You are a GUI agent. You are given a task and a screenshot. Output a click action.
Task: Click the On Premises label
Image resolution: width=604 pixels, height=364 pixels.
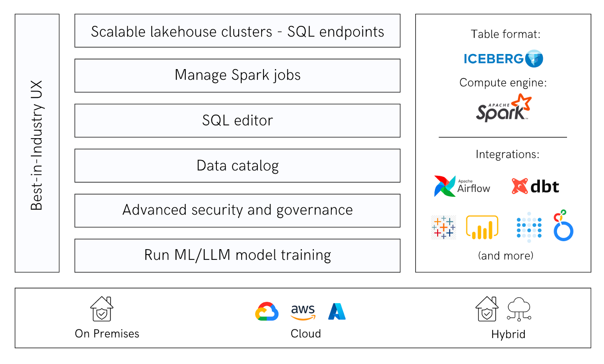107,333
